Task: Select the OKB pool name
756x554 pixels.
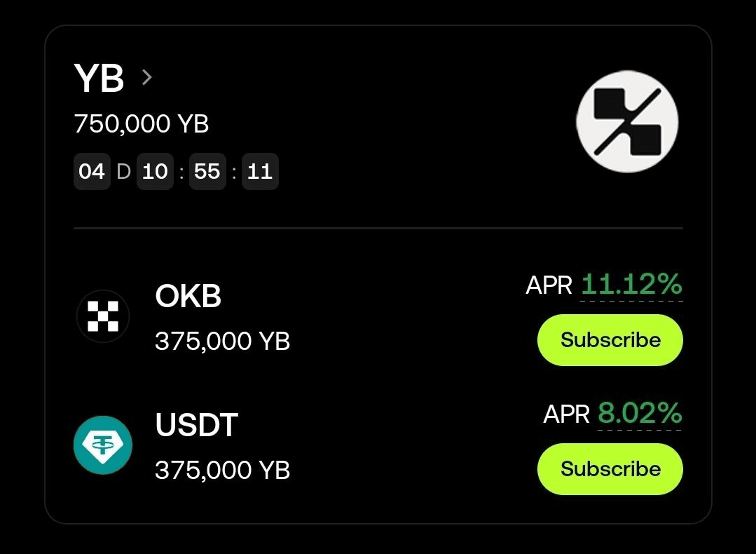Action: tap(188, 297)
